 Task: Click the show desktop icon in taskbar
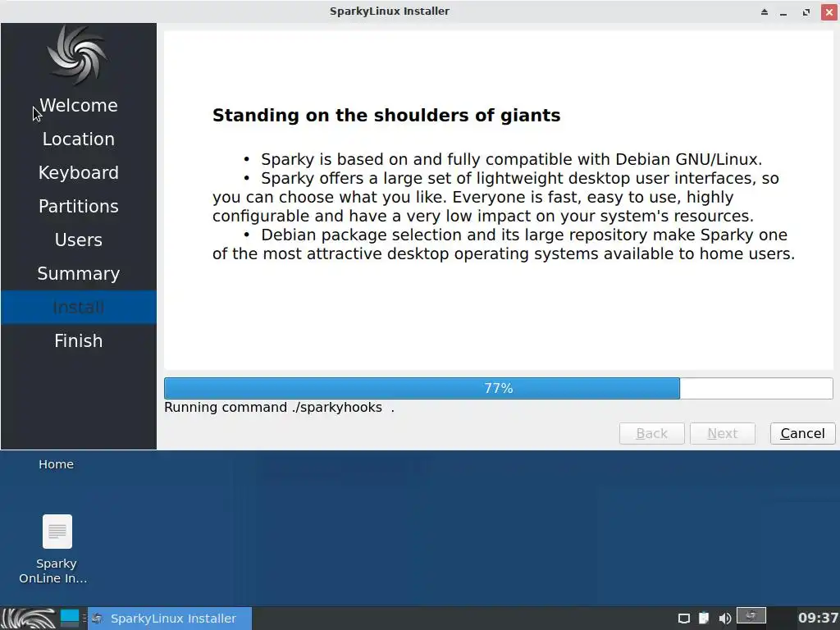coord(70,619)
